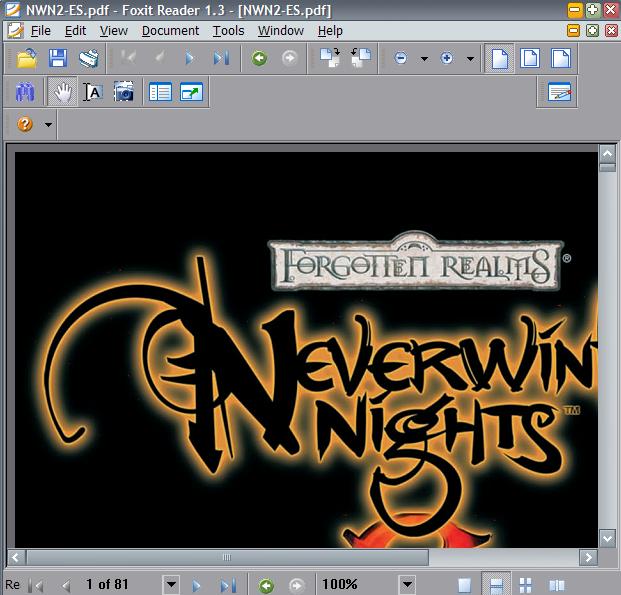Select continuous facing layout in status bar
621x595 pixels.
pos(525,585)
